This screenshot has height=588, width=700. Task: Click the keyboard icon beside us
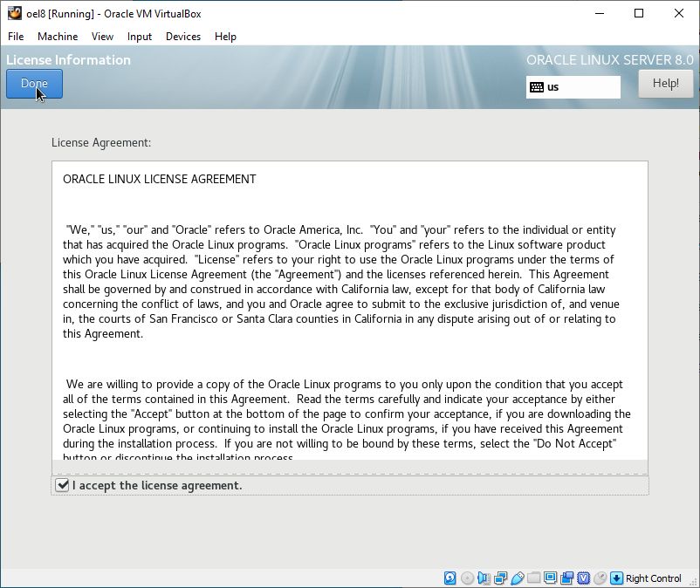tap(537, 87)
